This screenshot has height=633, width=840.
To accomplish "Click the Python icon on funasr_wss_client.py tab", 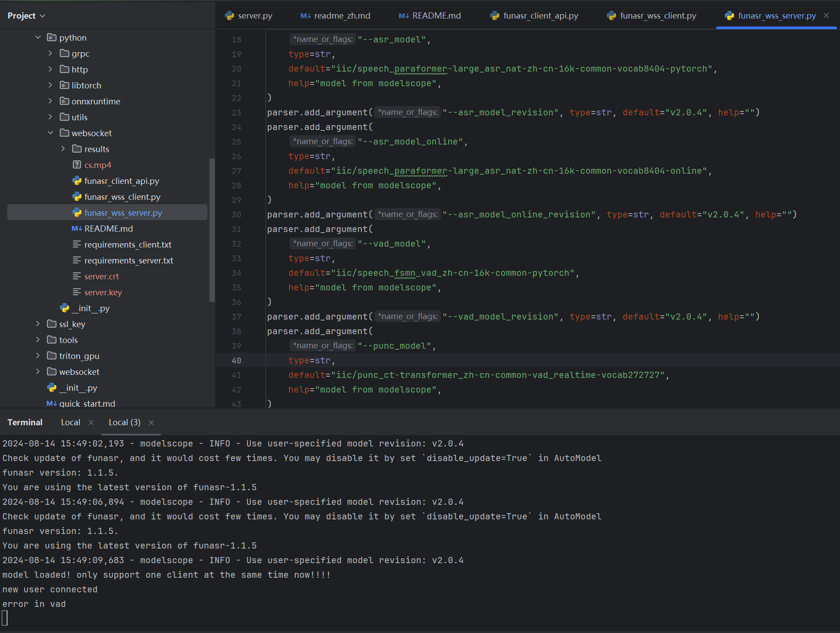I will [x=611, y=15].
